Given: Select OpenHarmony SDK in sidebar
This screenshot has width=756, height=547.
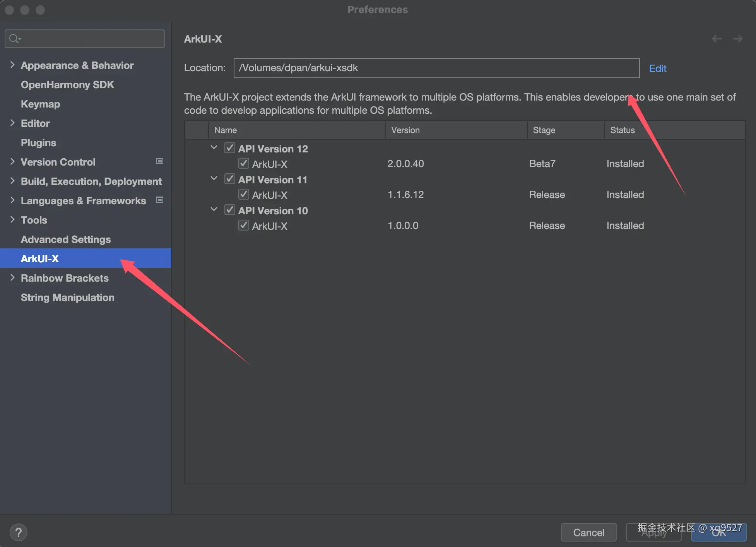Looking at the screenshot, I should pos(67,85).
